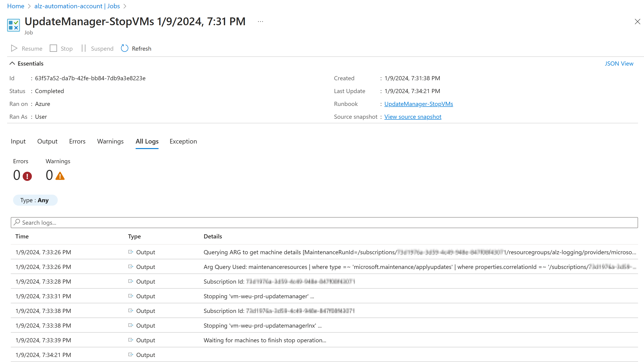Screen dimensions: 644x362
Task: Click the Ran As value User
Action: (x=41, y=117)
